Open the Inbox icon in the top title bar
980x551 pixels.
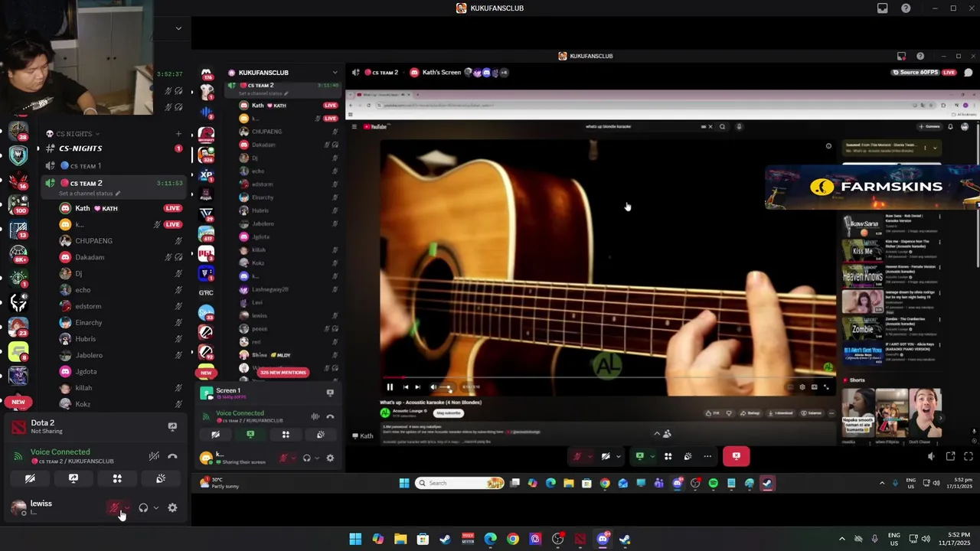point(883,8)
